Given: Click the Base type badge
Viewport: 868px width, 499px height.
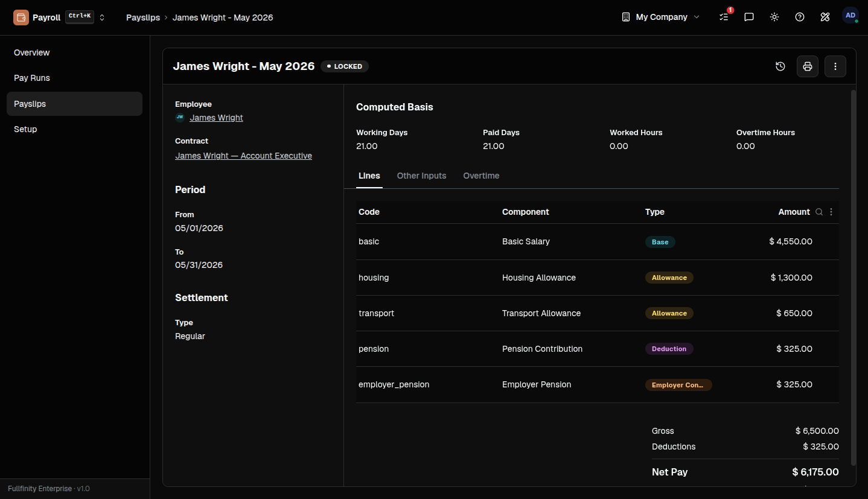Looking at the screenshot, I should pyautogui.click(x=660, y=242).
